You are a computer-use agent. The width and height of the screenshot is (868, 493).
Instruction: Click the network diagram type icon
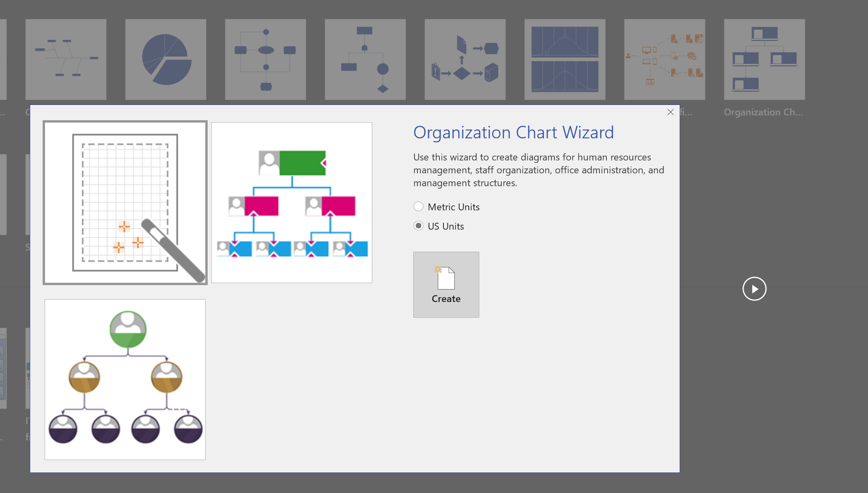click(663, 58)
